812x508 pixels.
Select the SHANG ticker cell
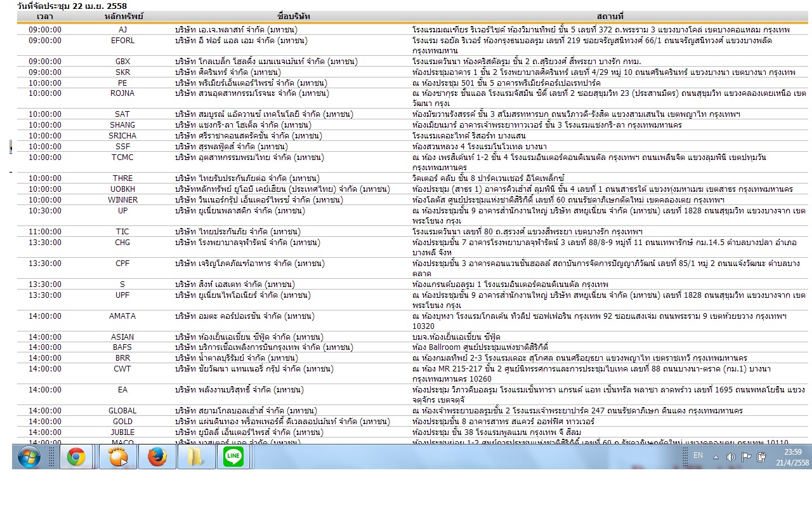click(x=123, y=125)
